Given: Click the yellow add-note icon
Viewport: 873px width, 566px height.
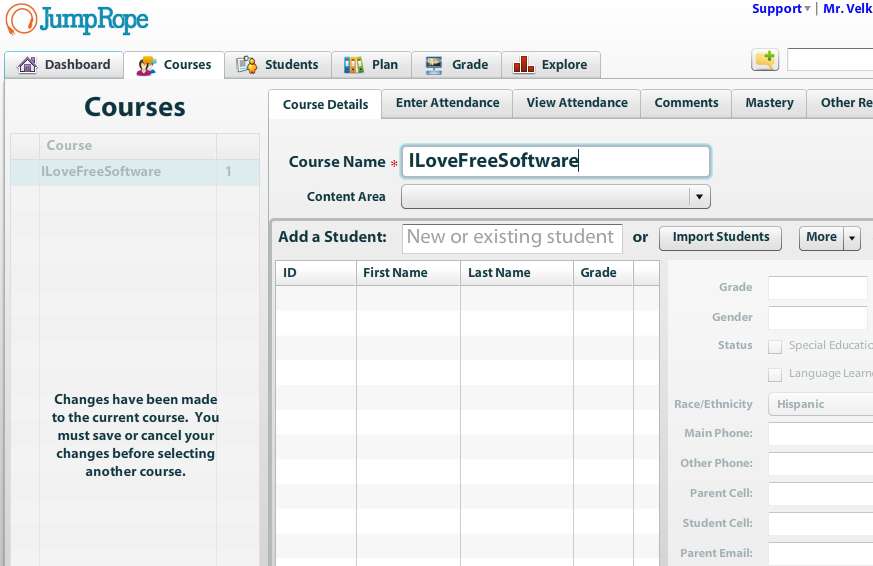Looking at the screenshot, I should 765,60.
